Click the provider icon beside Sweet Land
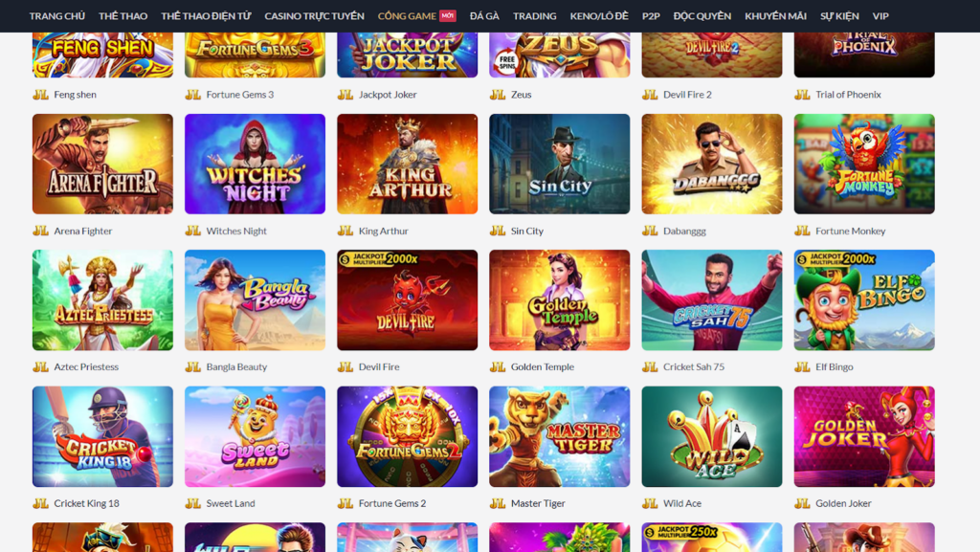980x552 pixels. coord(193,503)
